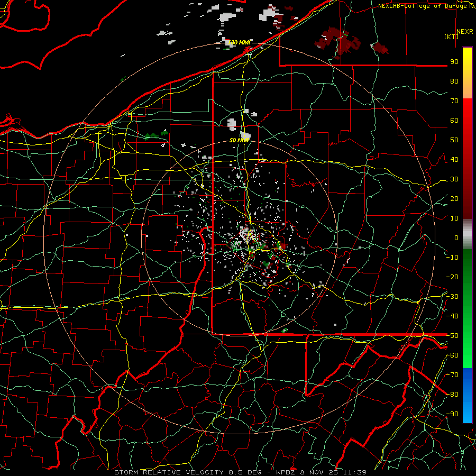476x476 pixels.
Task: Select the 30 value on the velocity scale
Action: (x=454, y=179)
